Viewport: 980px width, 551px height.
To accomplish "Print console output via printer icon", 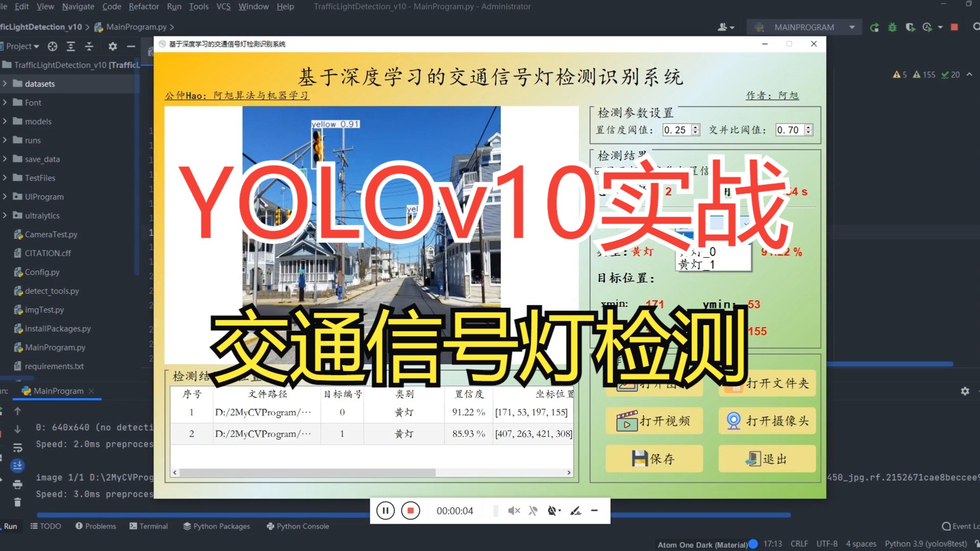I will [18, 485].
